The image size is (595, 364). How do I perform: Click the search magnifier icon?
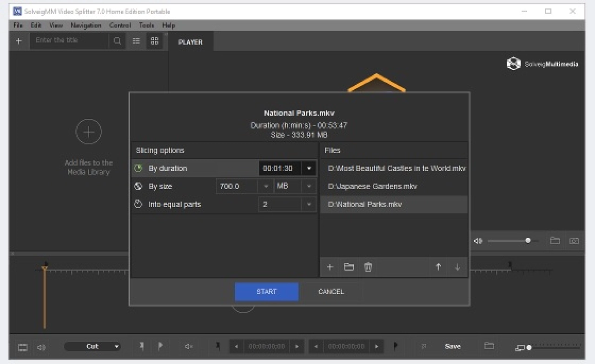pos(117,41)
